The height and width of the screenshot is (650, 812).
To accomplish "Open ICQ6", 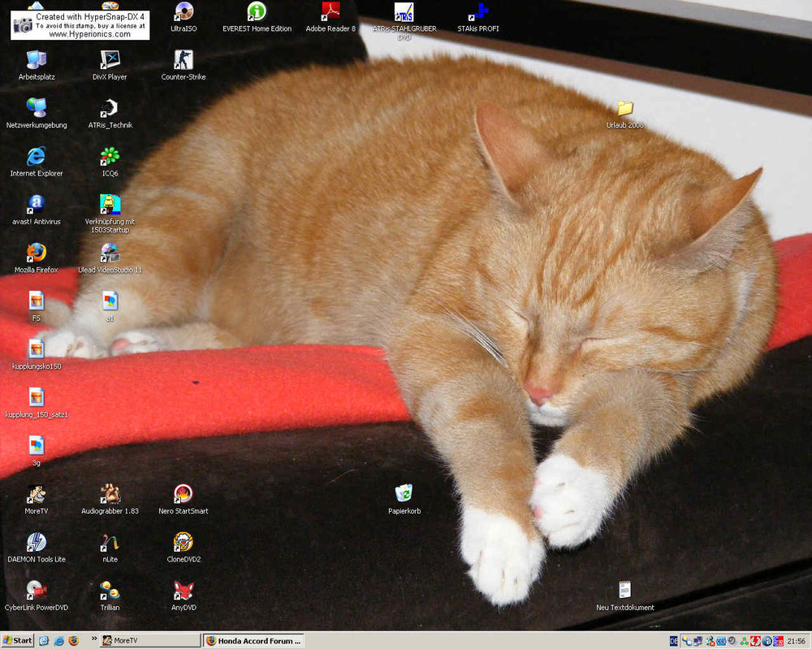I will point(110,154).
